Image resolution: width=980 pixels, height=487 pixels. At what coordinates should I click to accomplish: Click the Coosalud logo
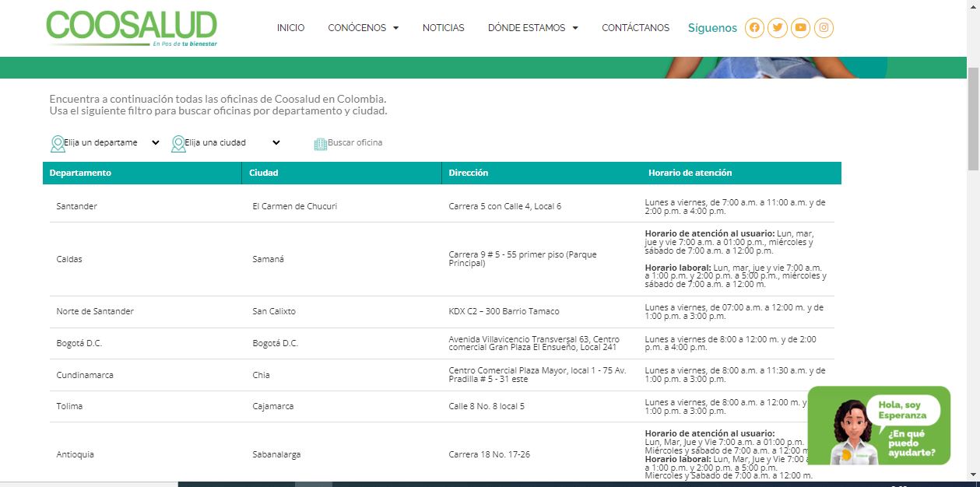[x=132, y=28]
